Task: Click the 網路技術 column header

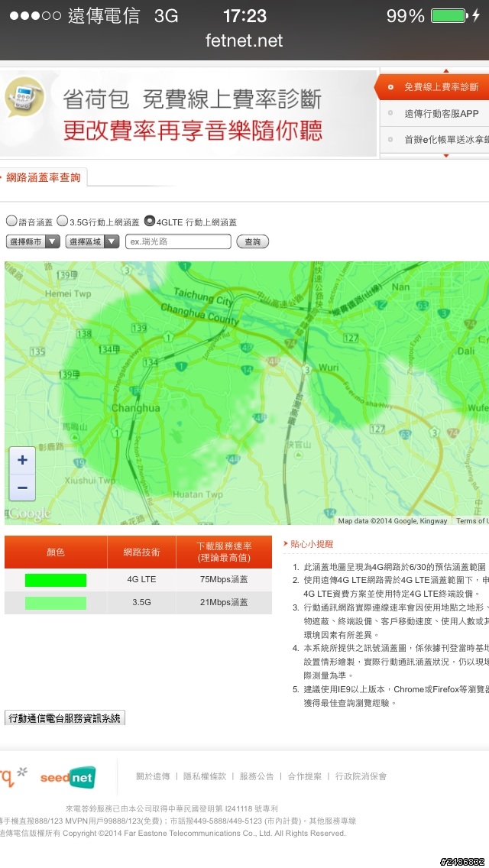Action: point(141,552)
